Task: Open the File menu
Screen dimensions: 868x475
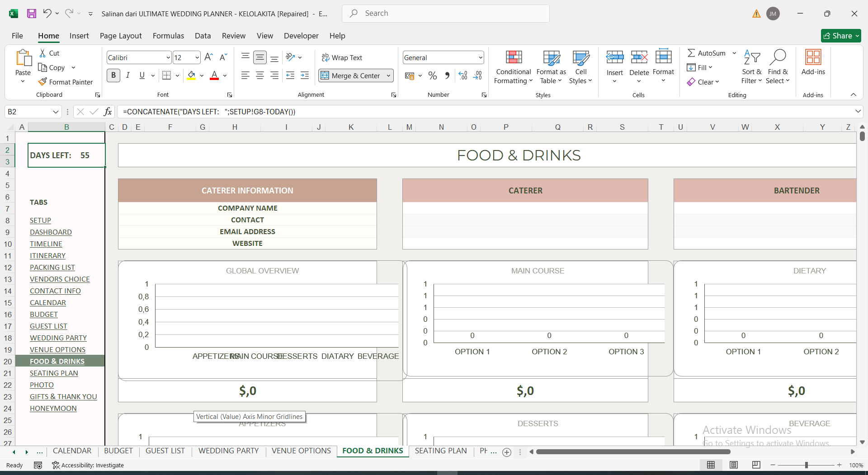Action: (x=17, y=36)
